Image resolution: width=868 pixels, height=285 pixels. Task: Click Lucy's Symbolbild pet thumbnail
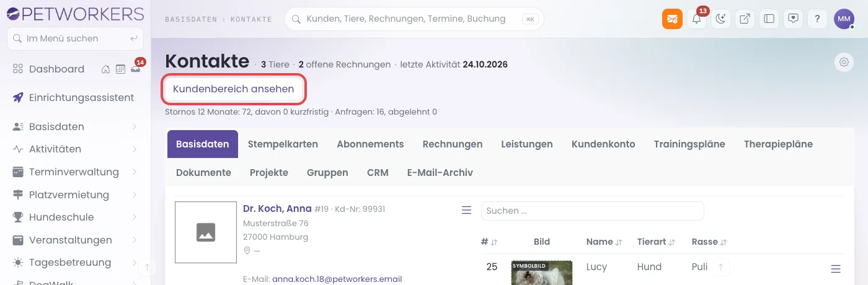pos(541,273)
